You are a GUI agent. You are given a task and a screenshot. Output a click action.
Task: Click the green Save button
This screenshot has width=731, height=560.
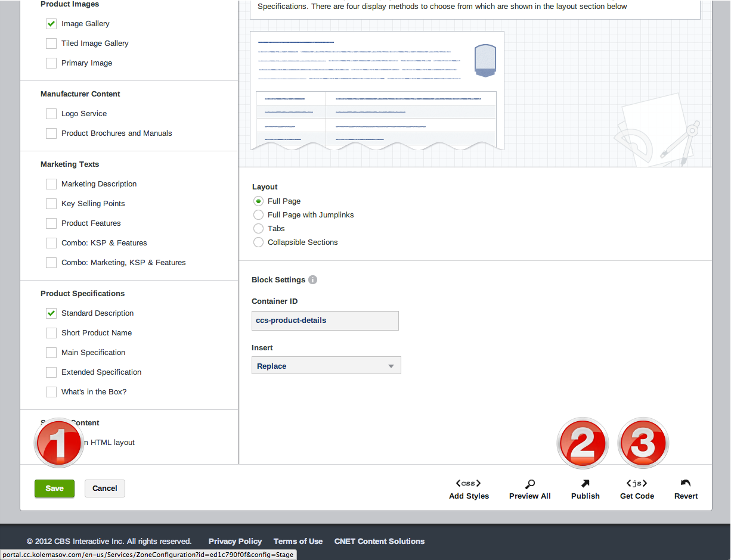point(54,489)
